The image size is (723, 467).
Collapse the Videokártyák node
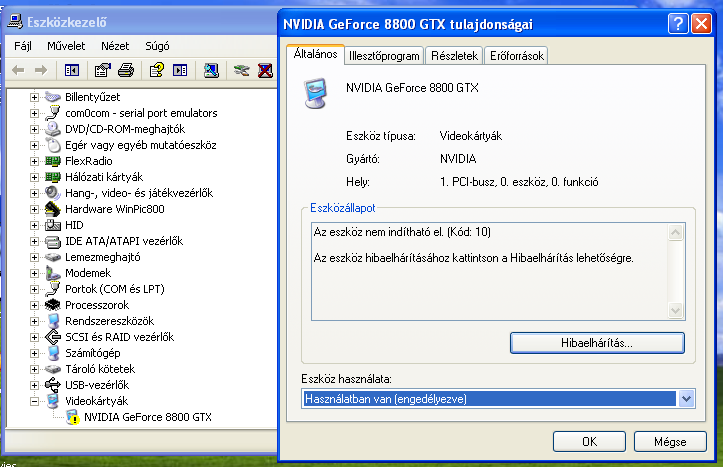pyautogui.click(x=34, y=401)
